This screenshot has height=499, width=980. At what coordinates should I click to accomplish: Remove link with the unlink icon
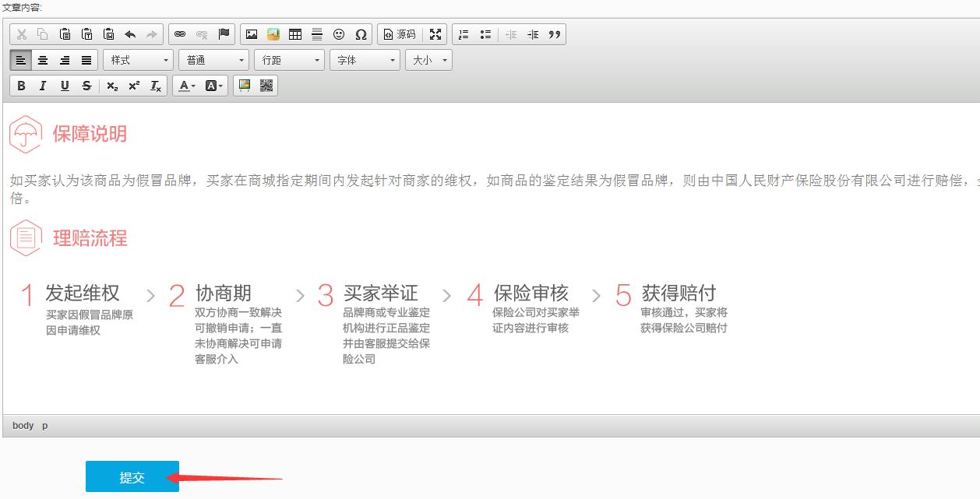click(x=202, y=34)
